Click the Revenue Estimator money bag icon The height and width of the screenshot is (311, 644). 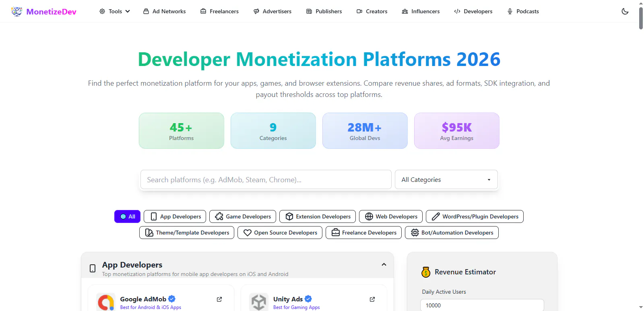(x=426, y=272)
